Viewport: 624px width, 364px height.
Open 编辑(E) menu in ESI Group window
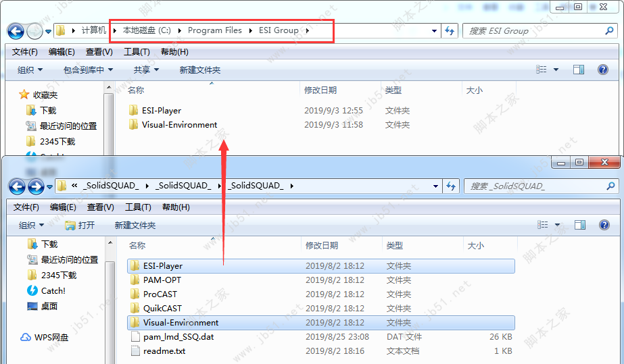pos(62,52)
